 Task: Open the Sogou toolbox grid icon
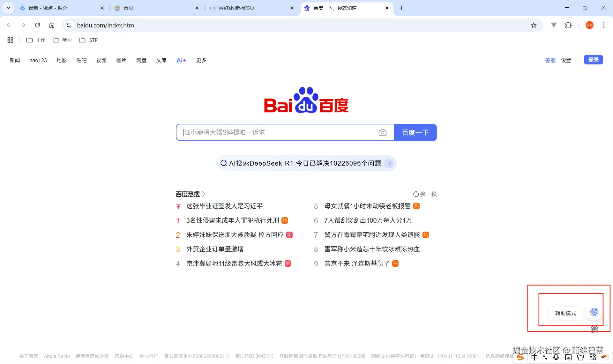pos(593,358)
